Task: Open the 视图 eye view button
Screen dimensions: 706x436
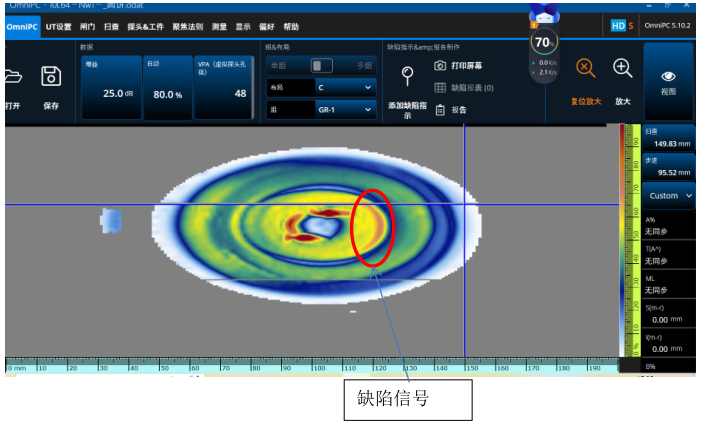Action: pyautogui.click(x=668, y=82)
